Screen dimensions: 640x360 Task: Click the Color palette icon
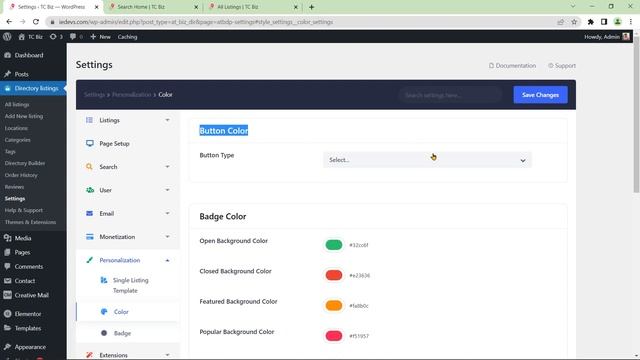pyautogui.click(x=104, y=311)
